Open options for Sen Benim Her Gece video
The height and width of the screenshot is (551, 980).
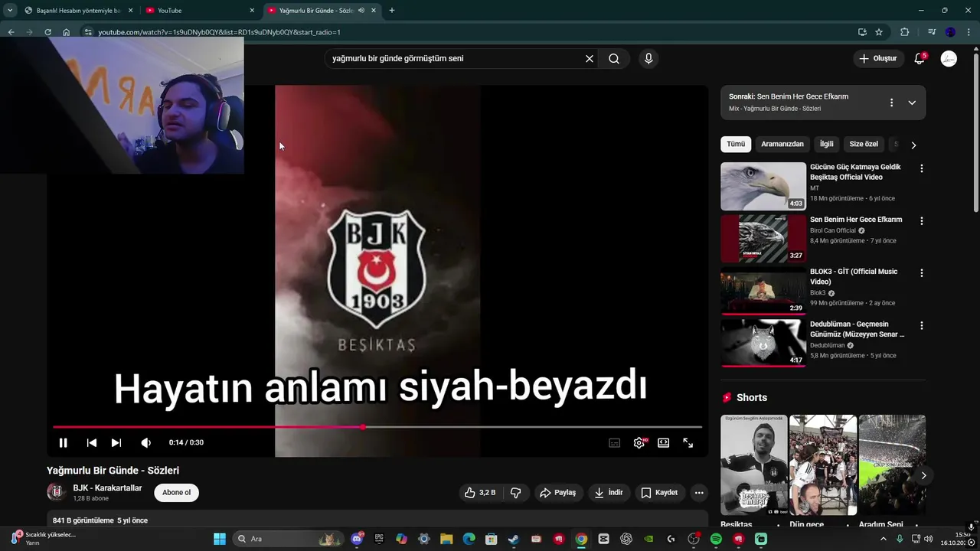[921, 221]
